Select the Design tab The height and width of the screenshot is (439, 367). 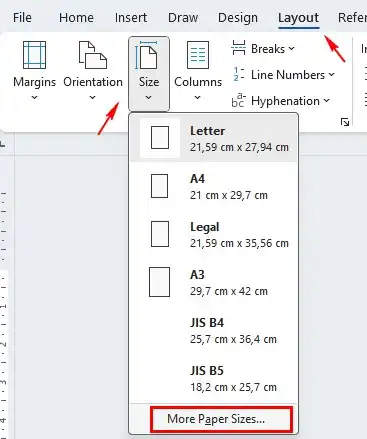(x=238, y=18)
